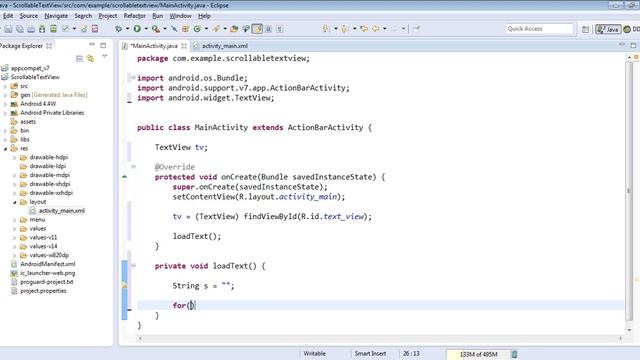
Task: Select the Java perspective button
Action: pyautogui.click(x=608, y=29)
